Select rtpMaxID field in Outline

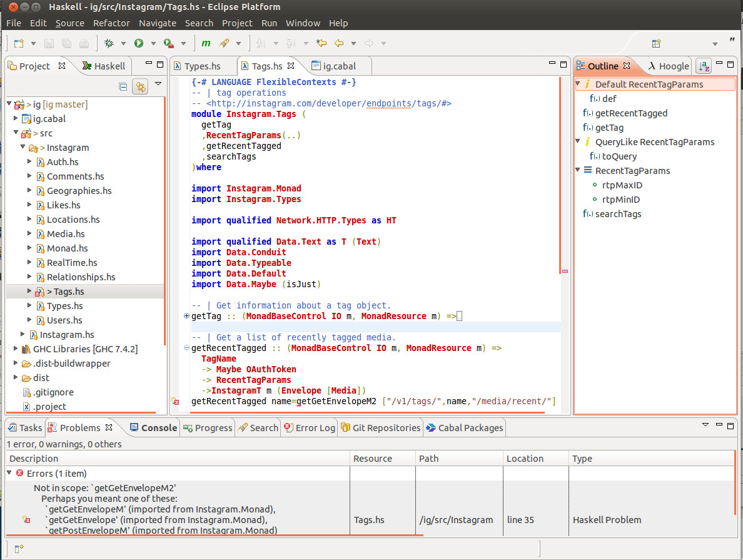point(622,185)
